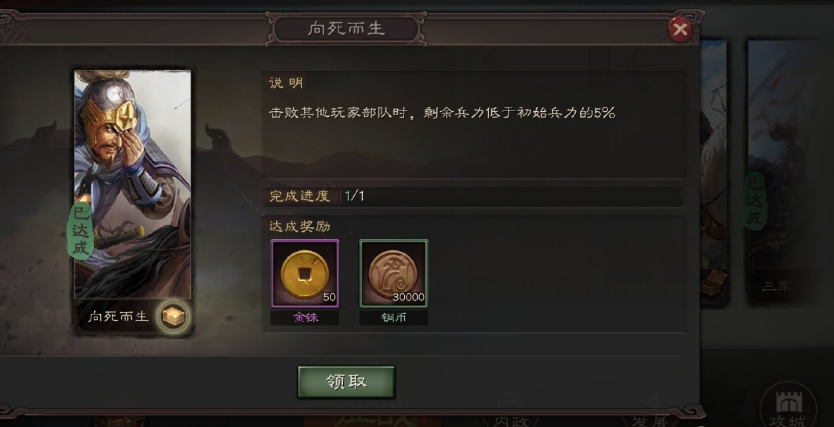Image resolution: width=834 pixels, height=427 pixels.
Task: Click the 向死而生 name on card
Action: [118, 317]
